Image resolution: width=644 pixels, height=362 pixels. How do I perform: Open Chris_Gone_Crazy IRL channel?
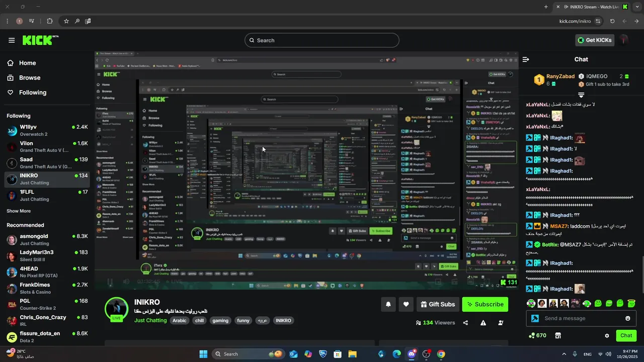[x=47, y=321]
